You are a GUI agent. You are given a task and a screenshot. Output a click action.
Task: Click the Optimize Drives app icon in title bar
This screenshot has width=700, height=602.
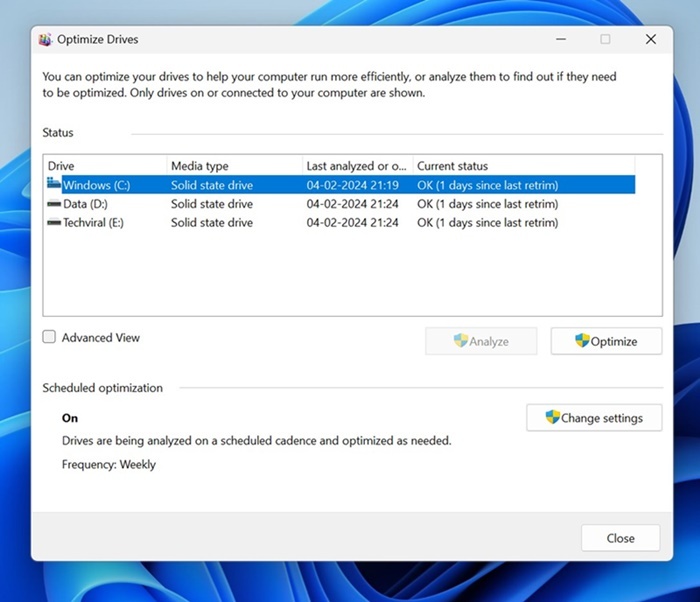(x=45, y=40)
